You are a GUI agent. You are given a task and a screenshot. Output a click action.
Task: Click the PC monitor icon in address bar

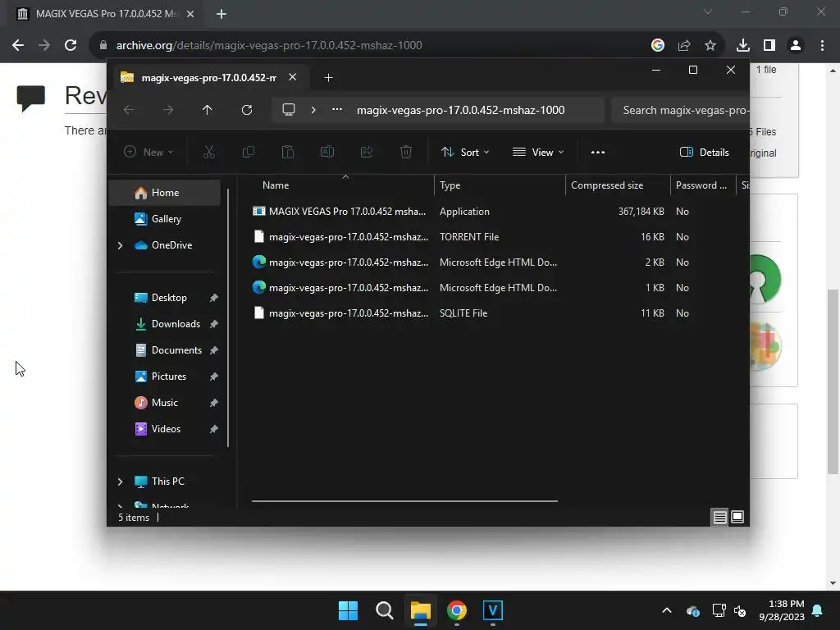(x=289, y=110)
